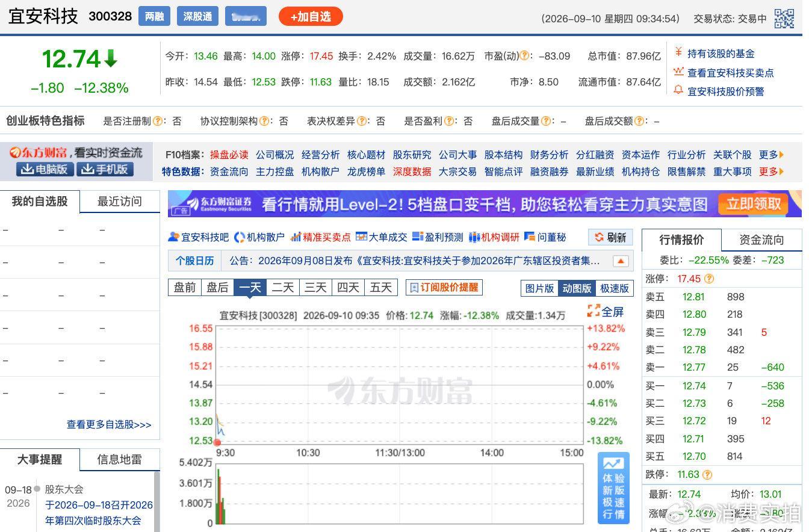Switch to the 资金流向 tab
Viewport: 809px width, 532px height.
click(761, 240)
